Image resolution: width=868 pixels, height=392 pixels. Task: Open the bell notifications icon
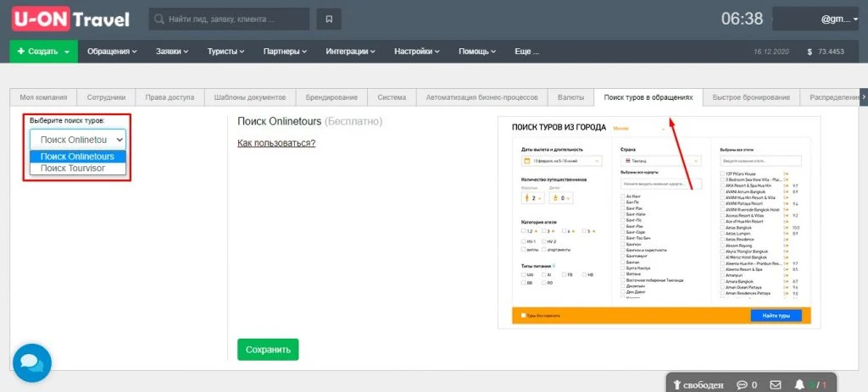tap(799, 384)
